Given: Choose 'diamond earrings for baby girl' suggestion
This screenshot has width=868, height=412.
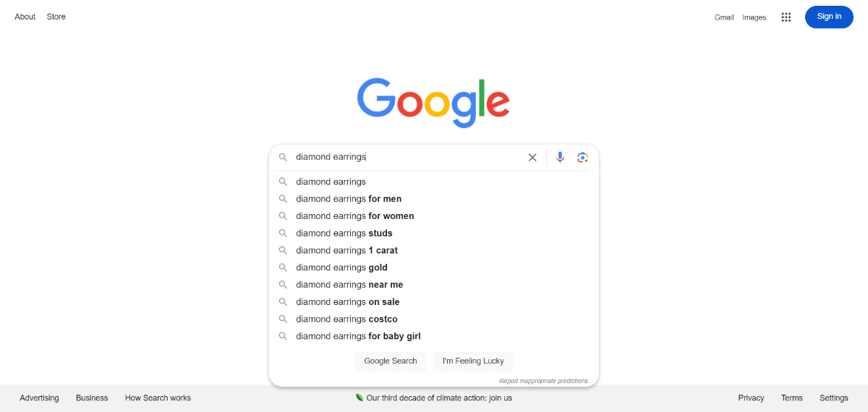Looking at the screenshot, I should point(434,336).
